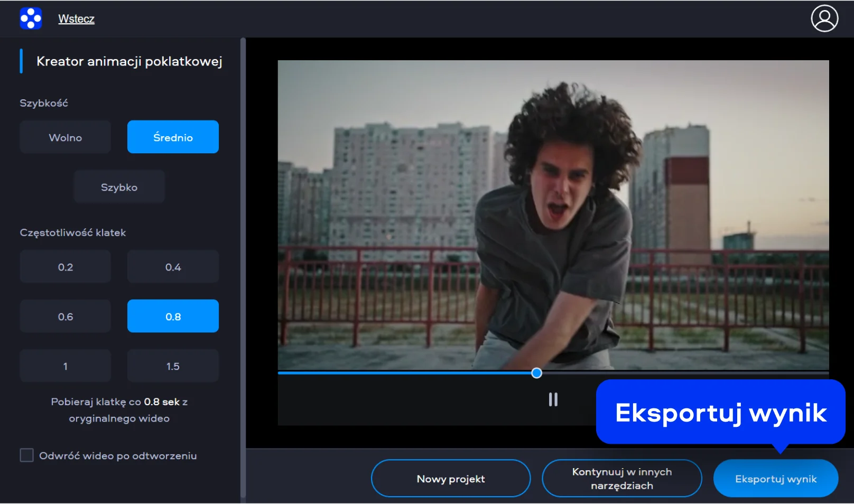The image size is (854, 504).
Task: Open the user account profile icon
Action: click(x=824, y=18)
